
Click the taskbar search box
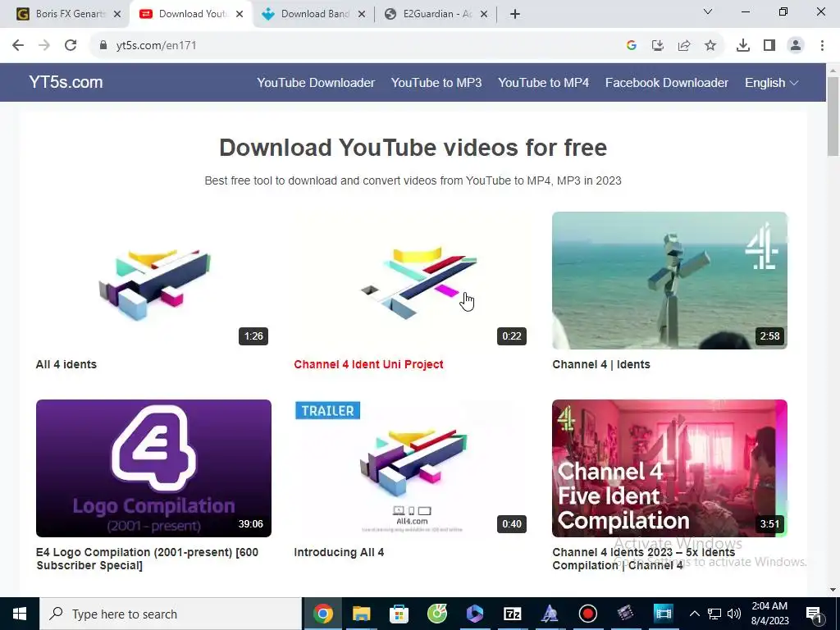point(171,614)
